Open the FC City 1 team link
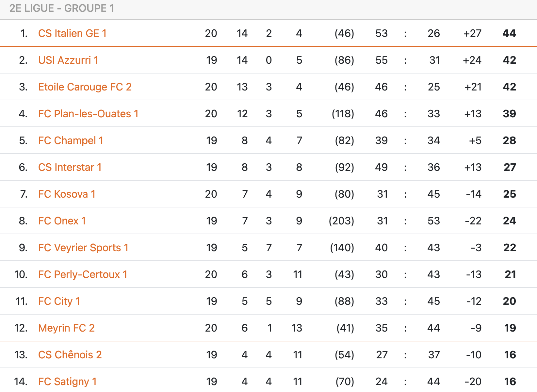 (59, 301)
